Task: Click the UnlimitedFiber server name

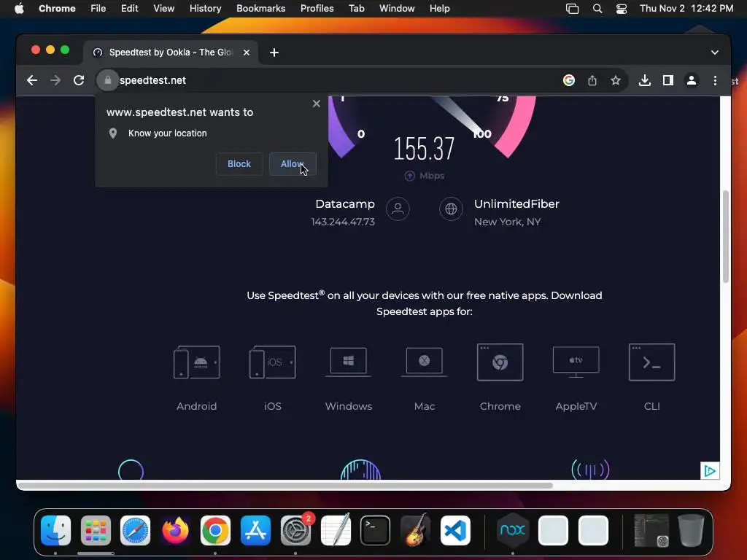Action: pyautogui.click(x=516, y=204)
